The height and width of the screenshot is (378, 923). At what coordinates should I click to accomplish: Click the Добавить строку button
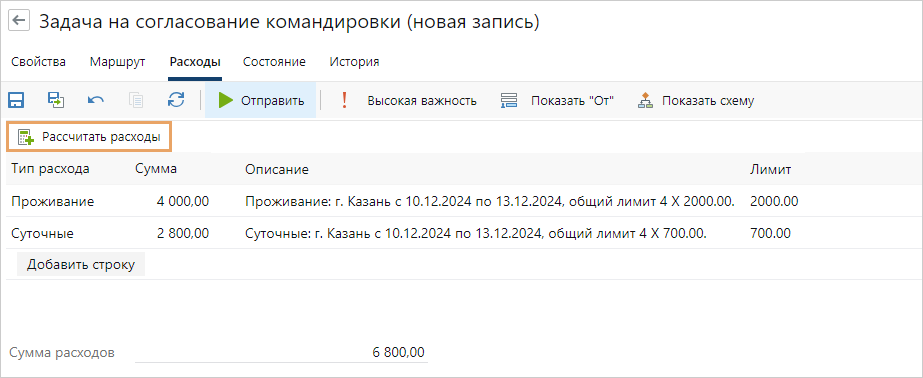tap(81, 264)
